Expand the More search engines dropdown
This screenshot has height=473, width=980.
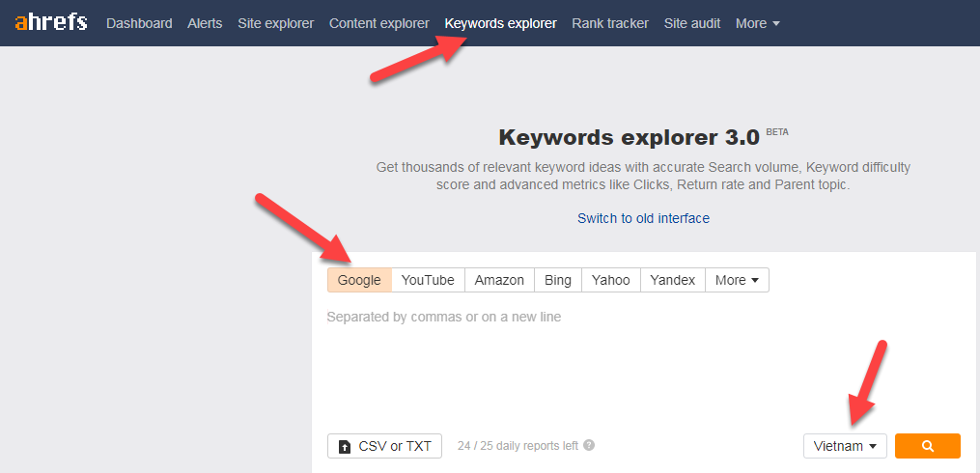click(x=737, y=280)
